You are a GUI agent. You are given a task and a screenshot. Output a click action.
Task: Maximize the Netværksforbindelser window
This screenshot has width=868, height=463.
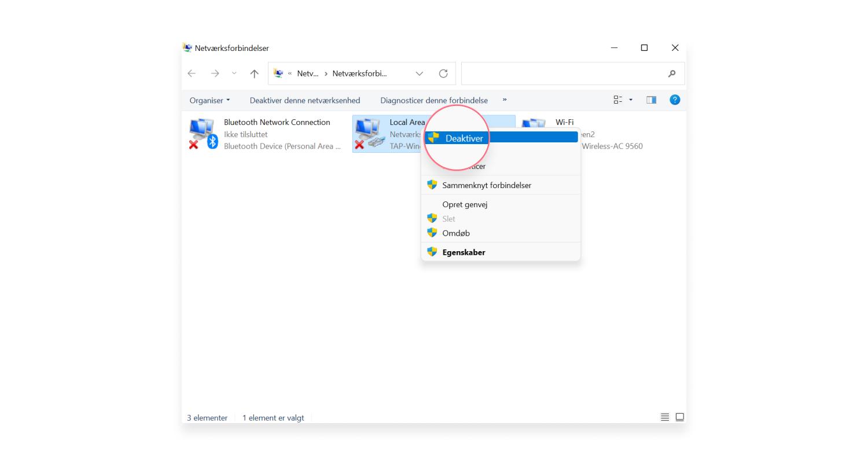644,47
